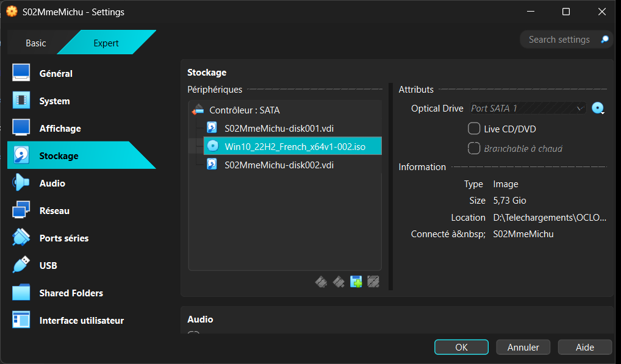Open the USB settings section
This screenshot has height=364, width=621.
48,266
